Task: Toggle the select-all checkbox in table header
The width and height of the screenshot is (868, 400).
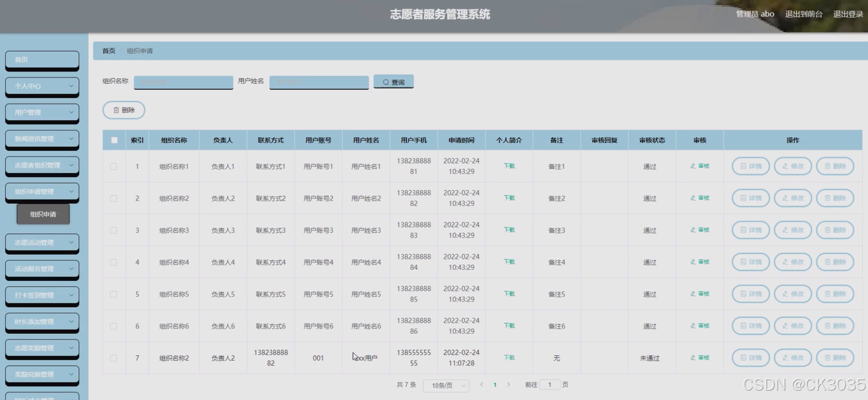Action: [114, 140]
